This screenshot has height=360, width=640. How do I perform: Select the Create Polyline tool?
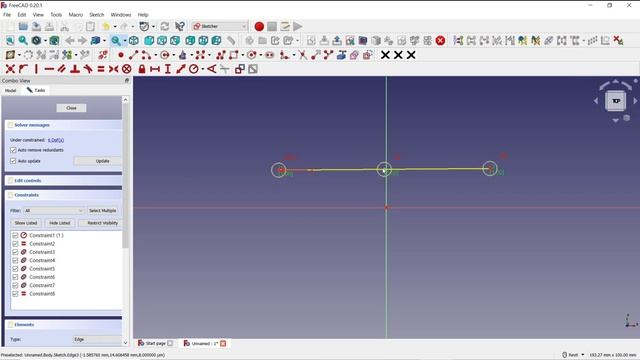click(221, 55)
